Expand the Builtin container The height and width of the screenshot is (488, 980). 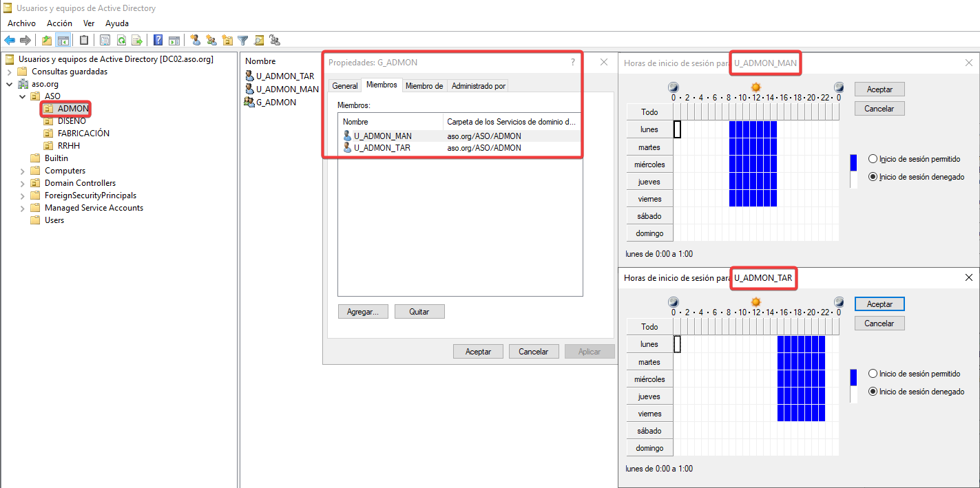point(23,158)
